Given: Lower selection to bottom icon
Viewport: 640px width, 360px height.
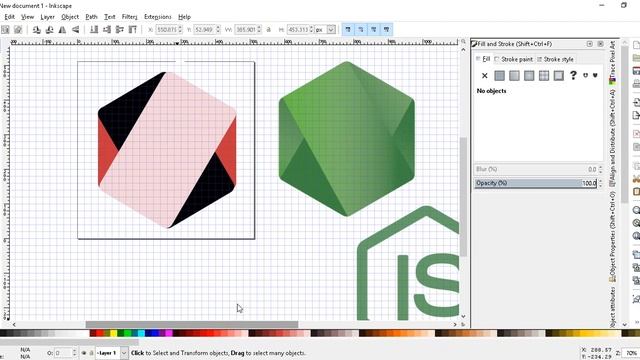Looking at the screenshot, I should (94, 29).
